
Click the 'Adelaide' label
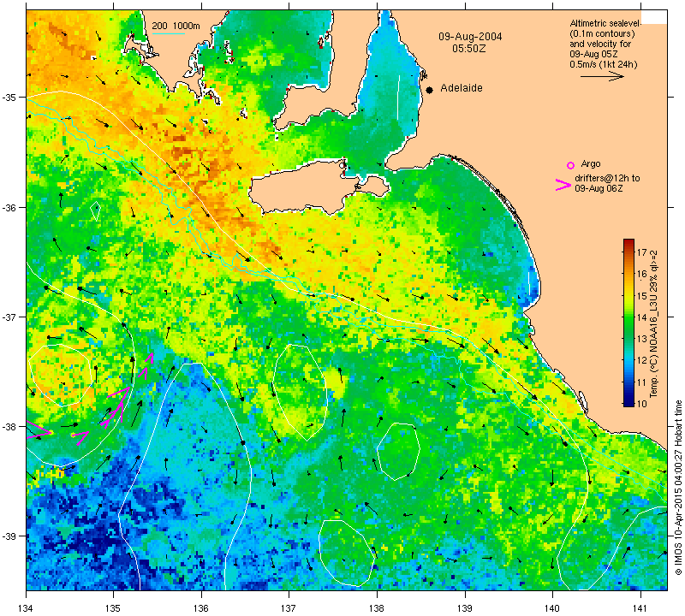coord(462,88)
